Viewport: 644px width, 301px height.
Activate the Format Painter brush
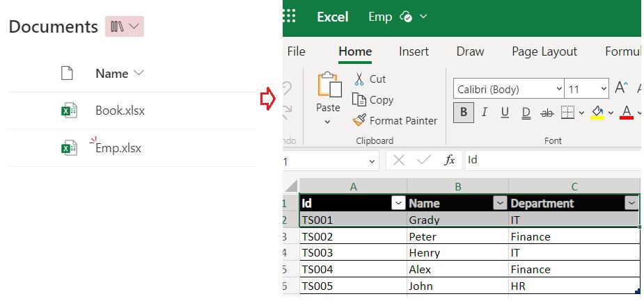(x=395, y=120)
